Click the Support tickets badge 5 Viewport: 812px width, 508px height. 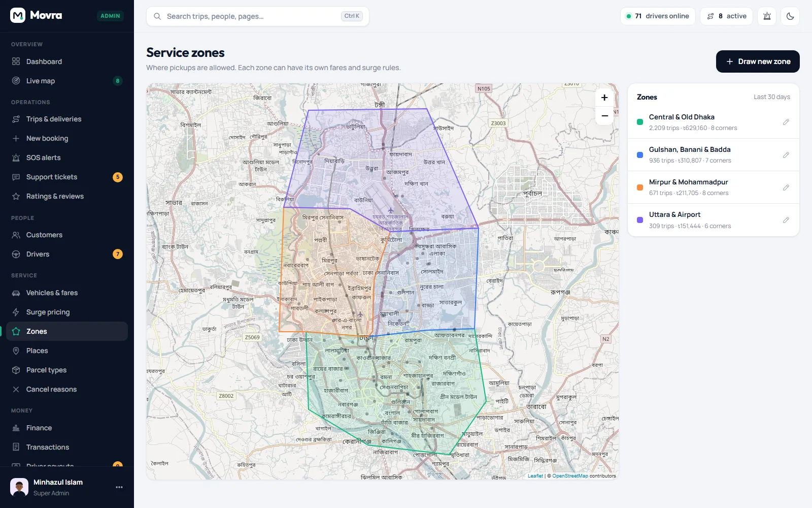(118, 177)
